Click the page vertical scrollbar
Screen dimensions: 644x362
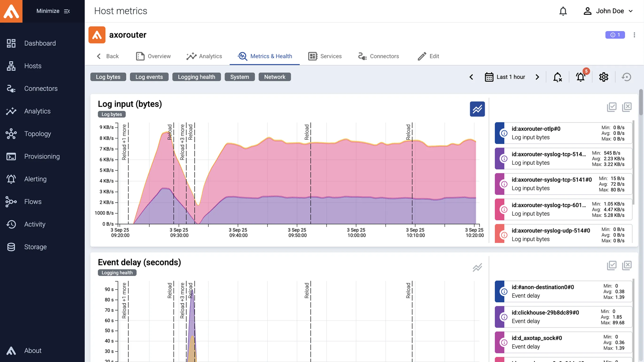[641, 102]
